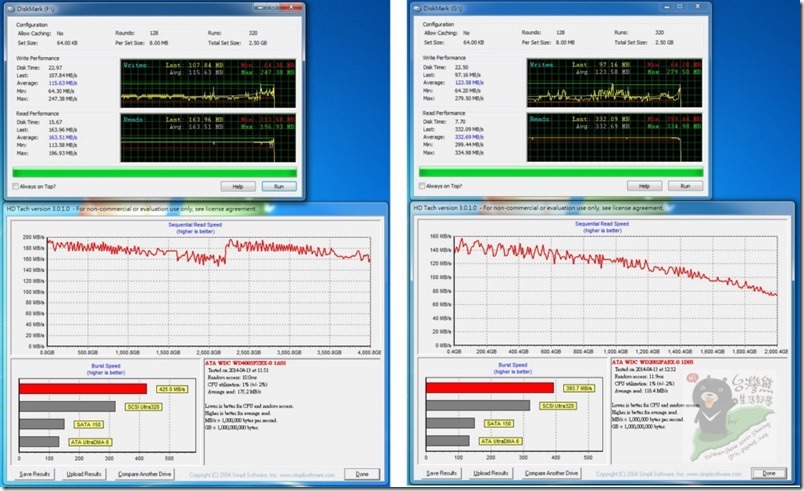Click the SCSI Ultra320 label in left HD Tach

(x=144, y=407)
